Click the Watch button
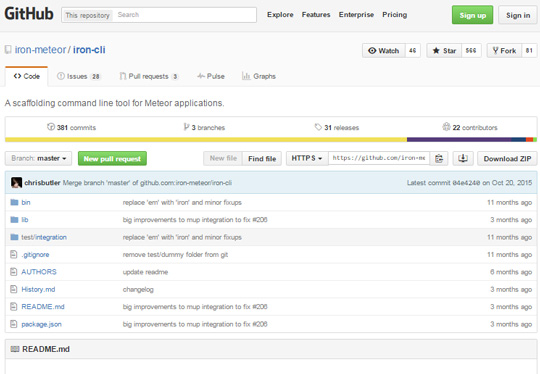 384,51
